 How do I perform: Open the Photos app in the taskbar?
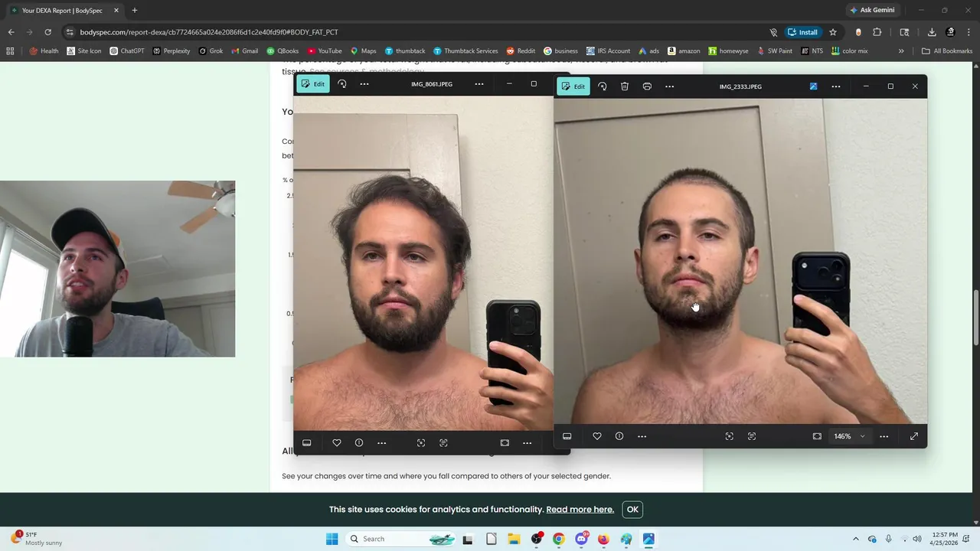pyautogui.click(x=648, y=539)
